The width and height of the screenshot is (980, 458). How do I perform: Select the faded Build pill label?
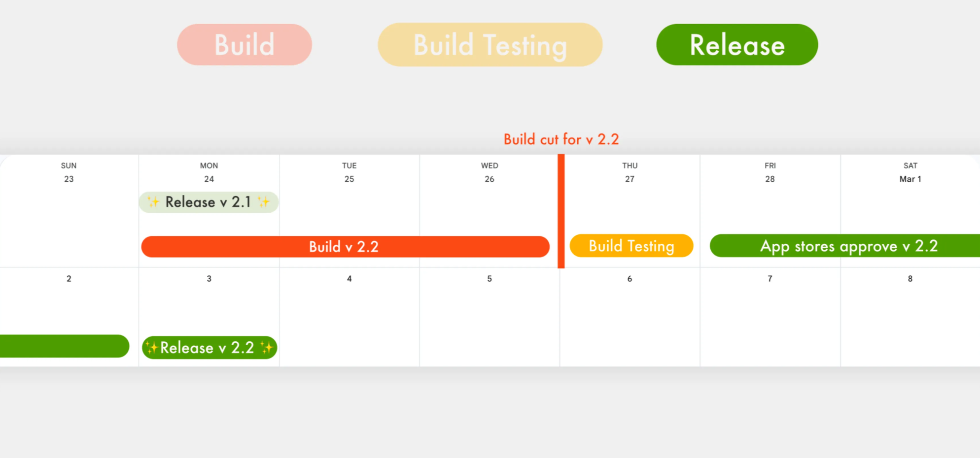pos(245,45)
